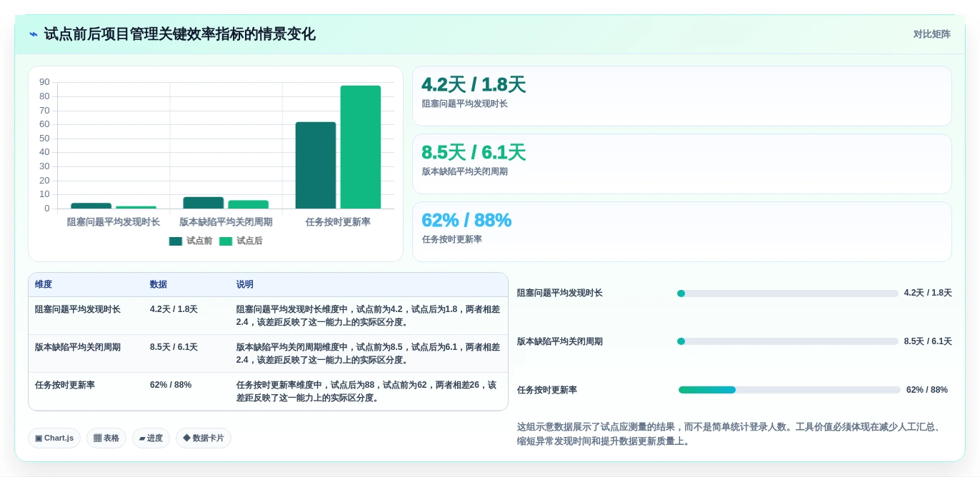This screenshot has width=980, height=477.
Task: Click the dashboard title 试点前后项目管理关键效率指标的情景变化
Action: [180, 34]
